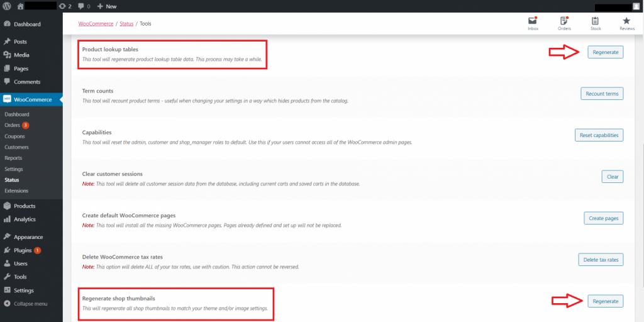Click the Status breadcrumb link
The image size is (644, 322).
tap(126, 24)
